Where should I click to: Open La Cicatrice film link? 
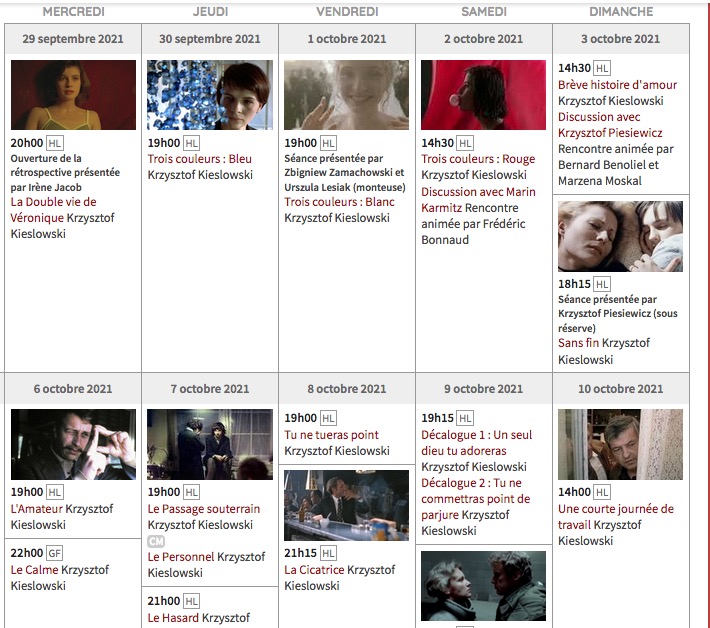coord(314,570)
